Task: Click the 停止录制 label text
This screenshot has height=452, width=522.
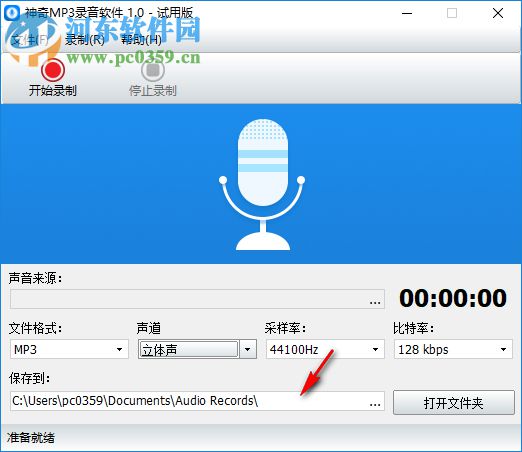Action: click(153, 90)
